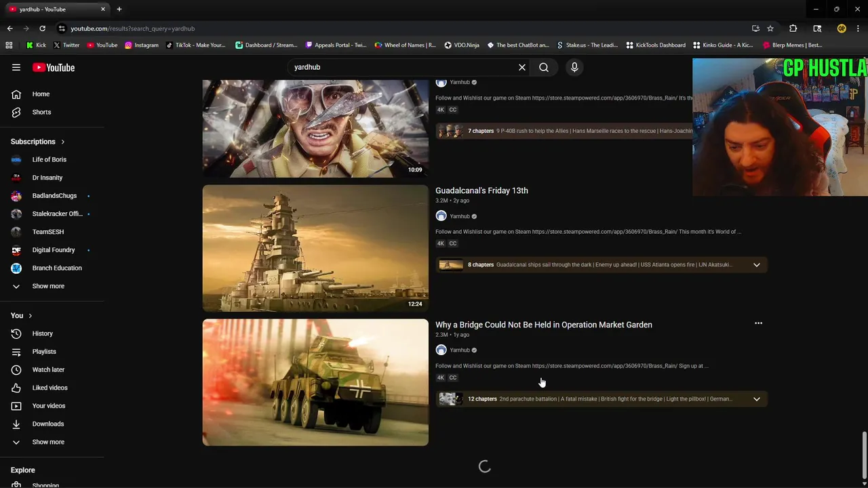Open Yarnhub channel under Guadalcanal video

tap(460, 216)
